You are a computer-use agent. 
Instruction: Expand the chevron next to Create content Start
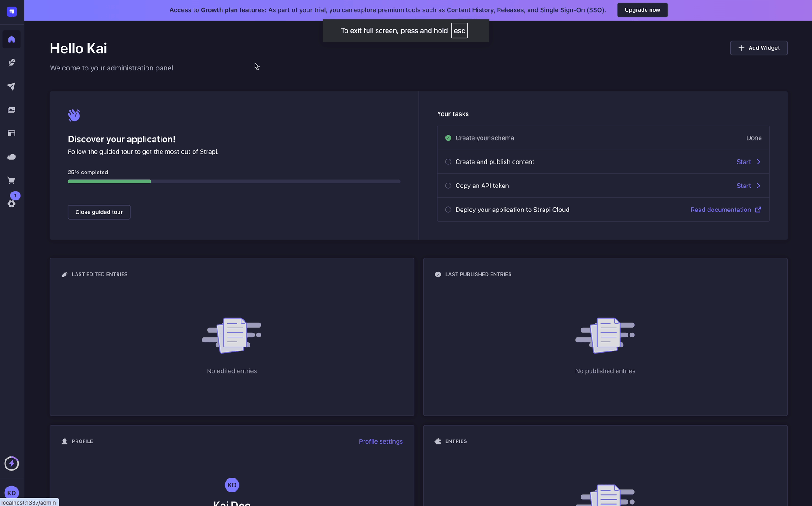[758, 161]
